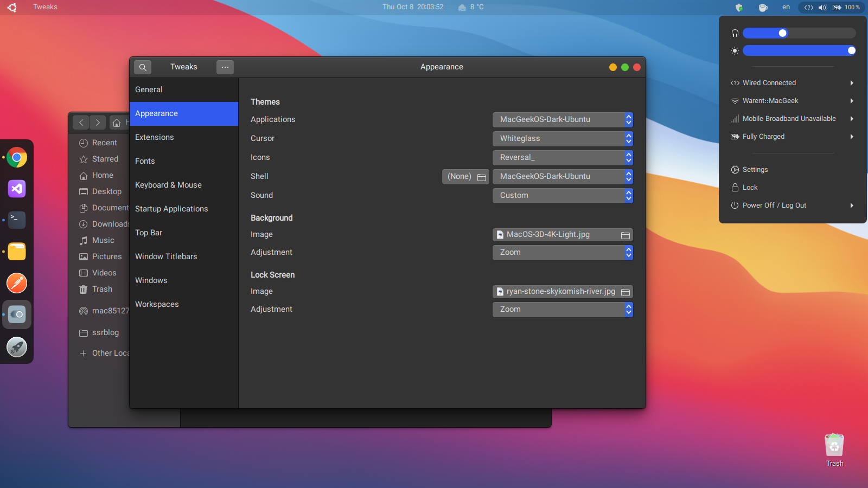Click the Tweaks app menu in top bar
The height and width of the screenshot is (488, 868).
coord(45,7)
